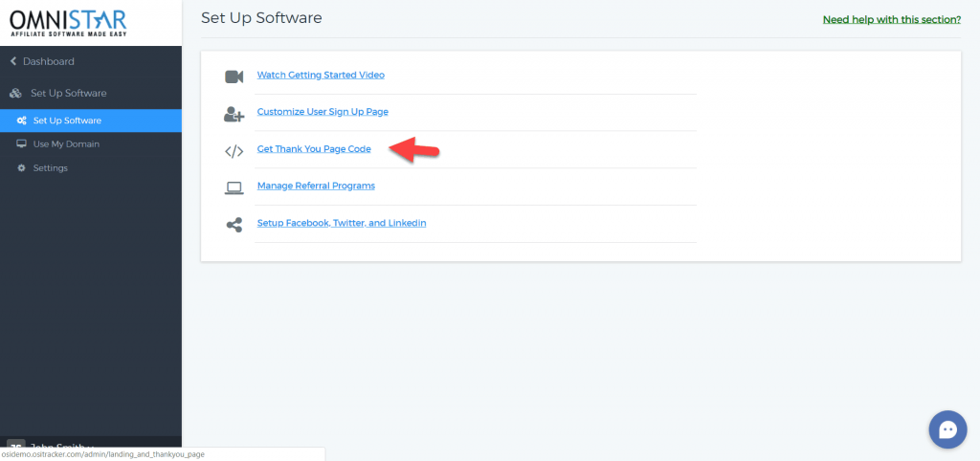Click the code brackets icon
The width and height of the screenshot is (980, 461).
pyautogui.click(x=234, y=151)
